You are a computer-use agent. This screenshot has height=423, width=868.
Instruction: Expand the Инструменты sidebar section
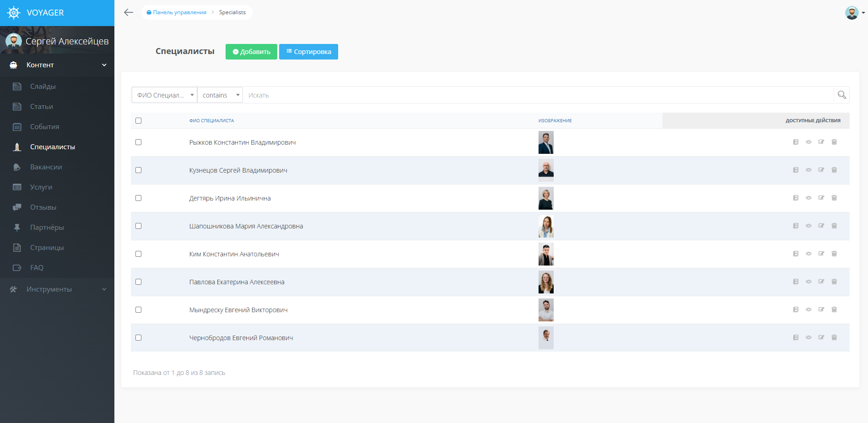pos(57,289)
